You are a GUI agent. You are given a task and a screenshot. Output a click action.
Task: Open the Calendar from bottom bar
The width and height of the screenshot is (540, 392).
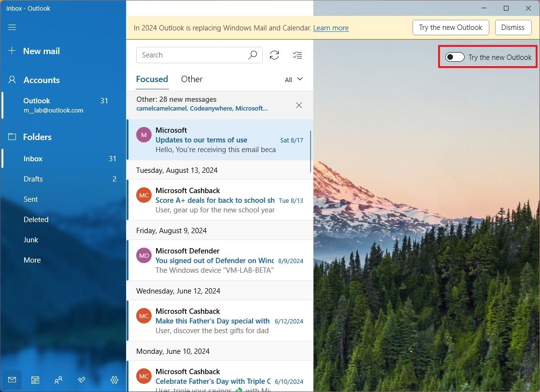pos(35,380)
